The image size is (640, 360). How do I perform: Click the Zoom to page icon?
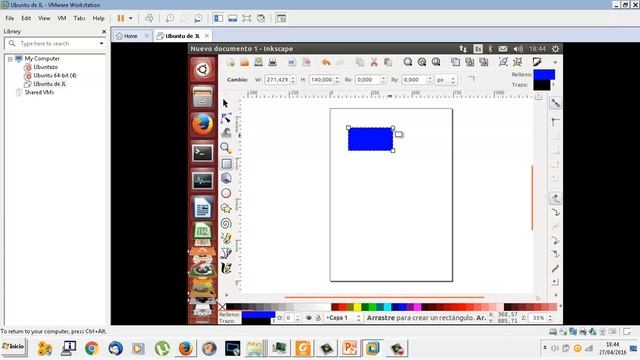coord(436,62)
